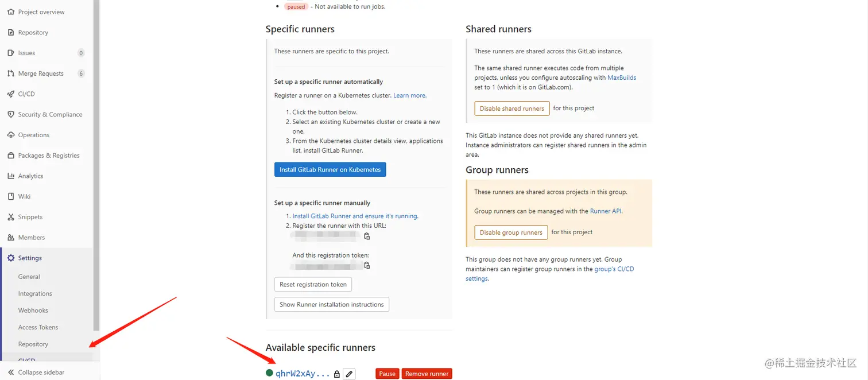Click Reset registration token button
This screenshot has height=380, width=868.
click(313, 284)
